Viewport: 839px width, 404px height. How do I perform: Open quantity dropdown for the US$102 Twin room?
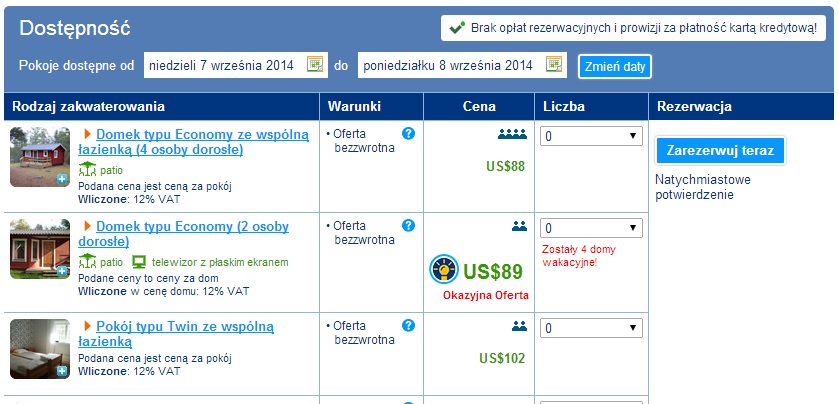[x=591, y=327]
